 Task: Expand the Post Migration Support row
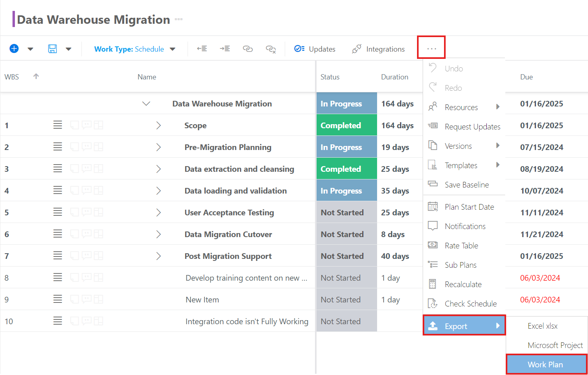tap(158, 256)
